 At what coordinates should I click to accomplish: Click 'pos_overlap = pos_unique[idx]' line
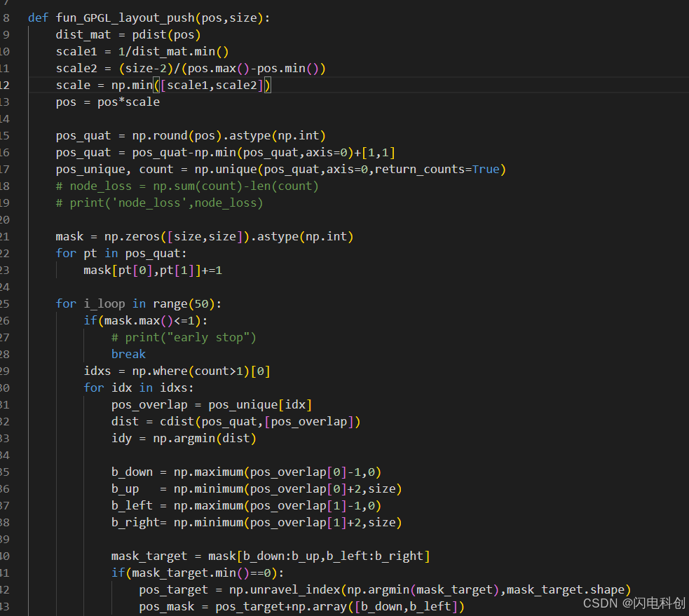click(x=212, y=404)
